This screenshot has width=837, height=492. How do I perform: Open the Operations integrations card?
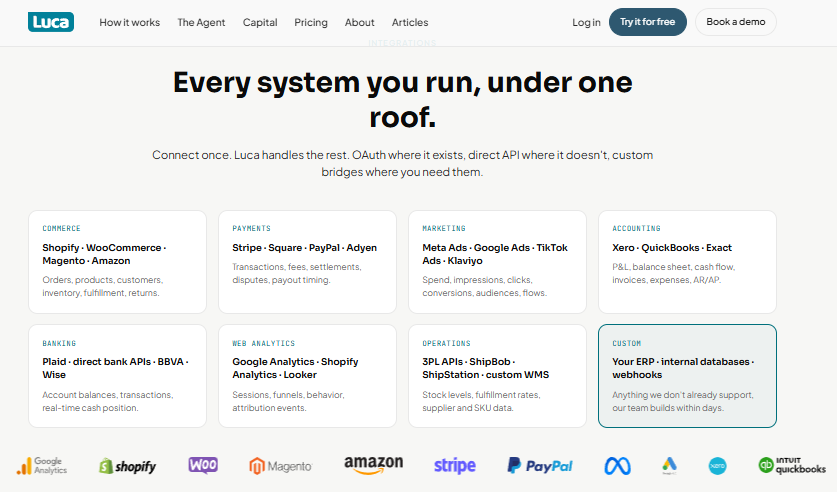(x=498, y=376)
